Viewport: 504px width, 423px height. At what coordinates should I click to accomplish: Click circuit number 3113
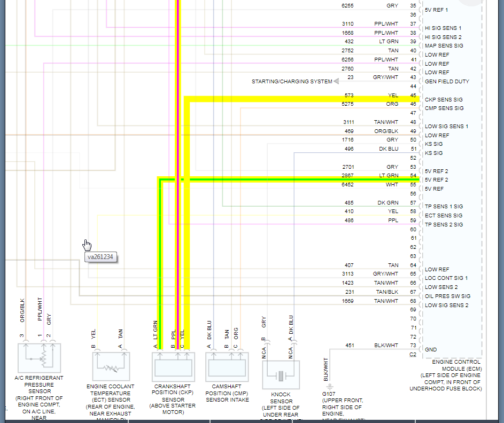point(347,273)
